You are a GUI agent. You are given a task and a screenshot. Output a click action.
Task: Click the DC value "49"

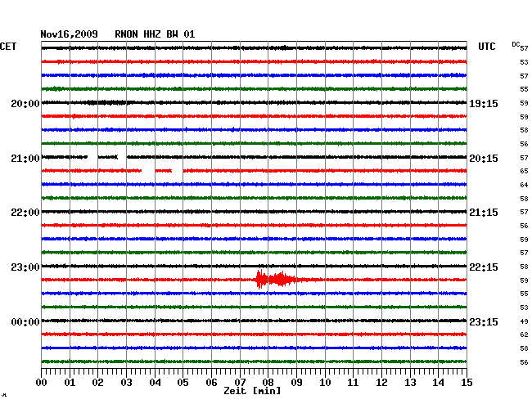524,321
